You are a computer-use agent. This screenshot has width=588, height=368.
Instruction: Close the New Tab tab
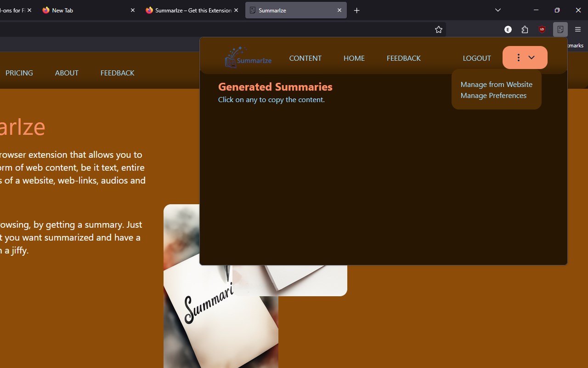[x=133, y=10]
